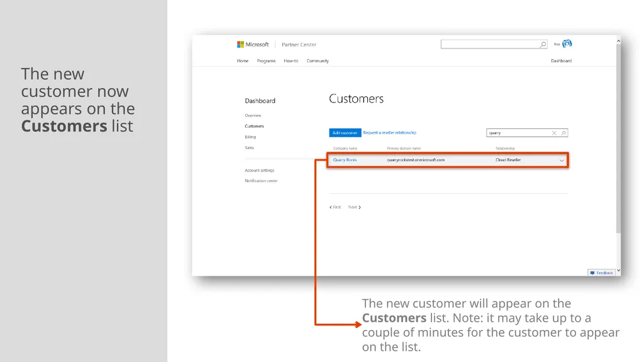The height and width of the screenshot is (362, 644).
Task: Click the page scroll-up arrow
Action: click(x=619, y=41)
